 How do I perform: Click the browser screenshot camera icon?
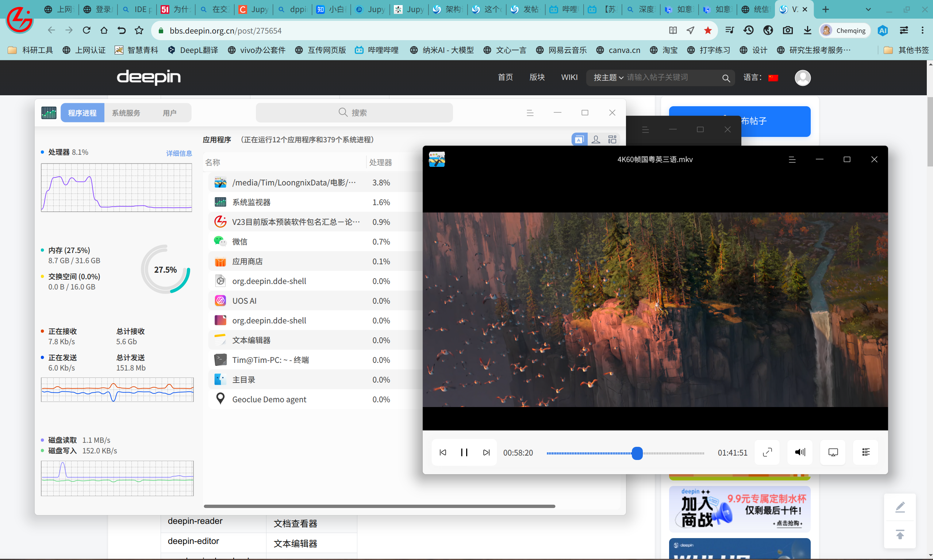[787, 30]
